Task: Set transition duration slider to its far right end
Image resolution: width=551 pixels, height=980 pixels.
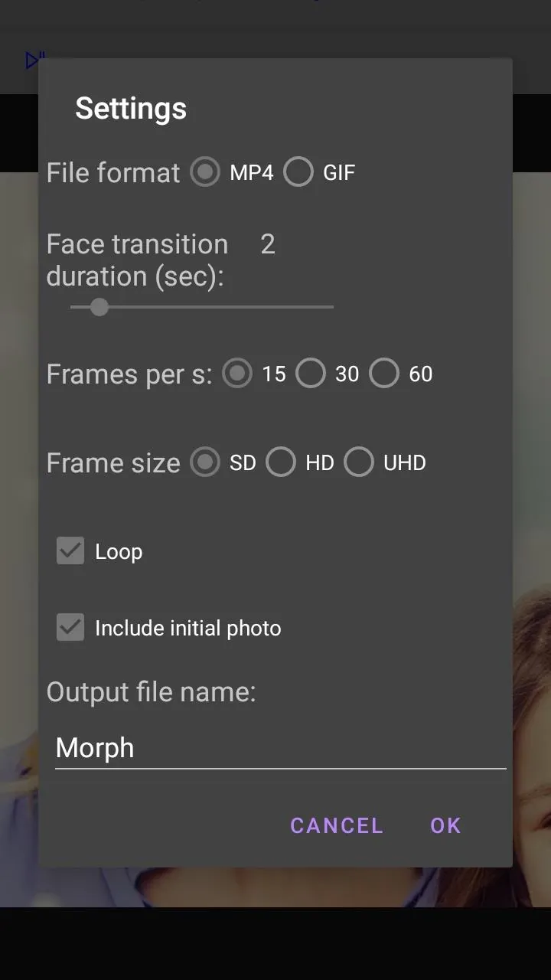Action: click(332, 307)
